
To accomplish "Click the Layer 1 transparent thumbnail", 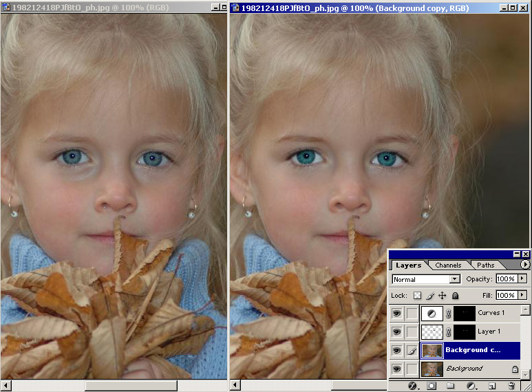I will tap(432, 332).
